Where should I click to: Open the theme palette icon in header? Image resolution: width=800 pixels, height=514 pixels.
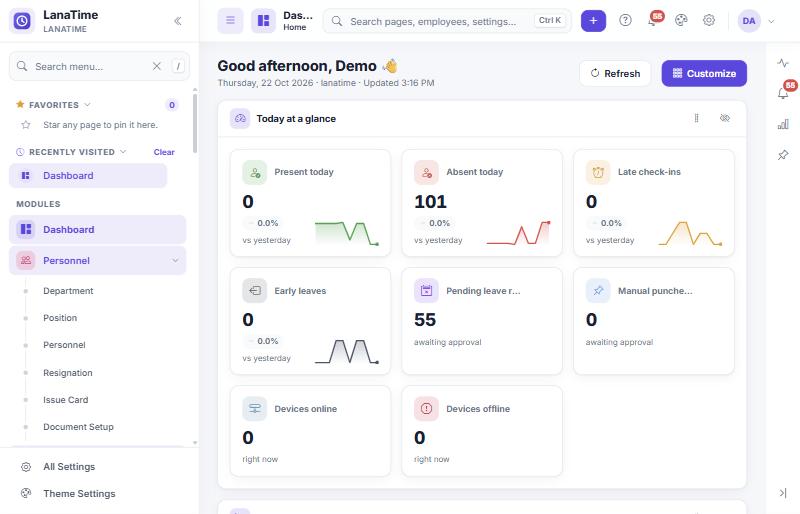point(681,20)
